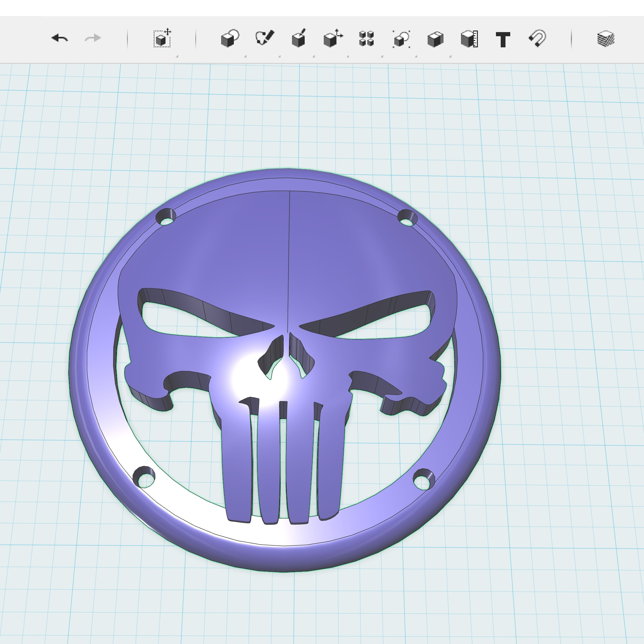Select the Text tool

point(503,39)
